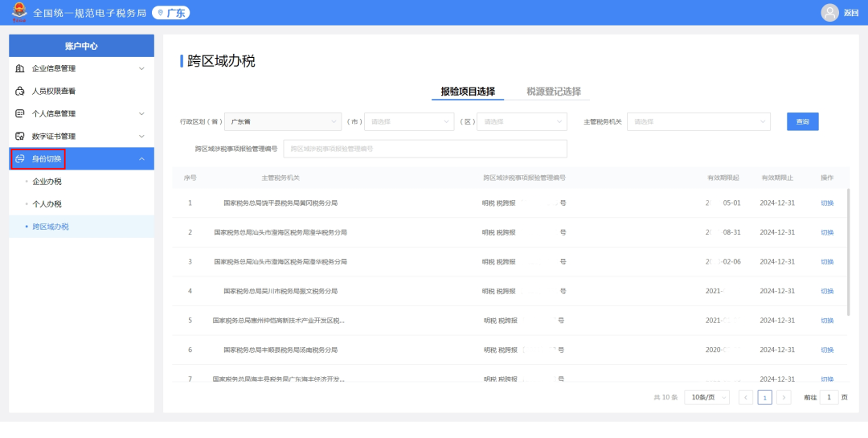The height and width of the screenshot is (438, 868).
Task: Click the 返回 link at top right
Action: (x=851, y=14)
